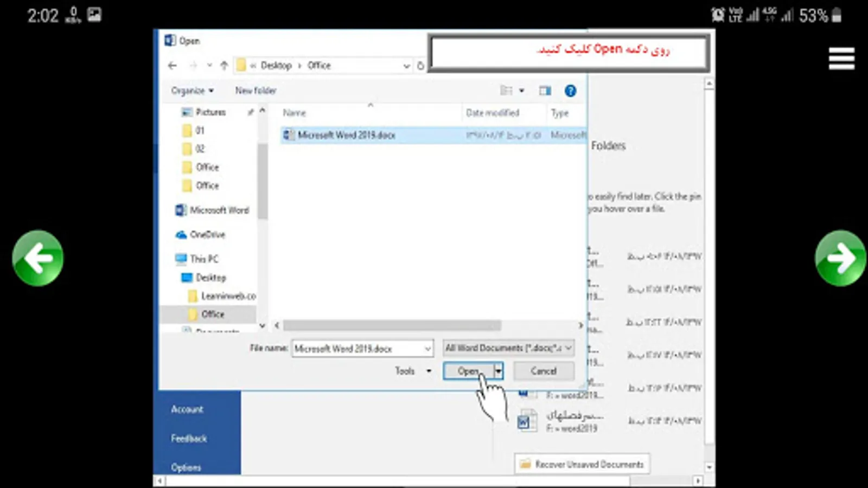Open the hamburger menu
Viewport: 868px width, 488px height.
click(x=841, y=59)
